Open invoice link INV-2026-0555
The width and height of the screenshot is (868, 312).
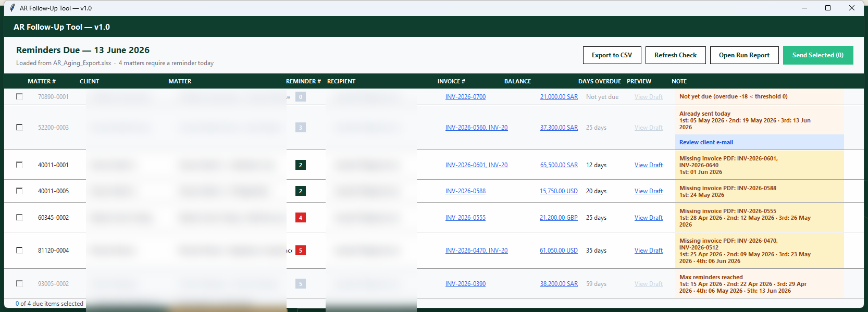465,218
